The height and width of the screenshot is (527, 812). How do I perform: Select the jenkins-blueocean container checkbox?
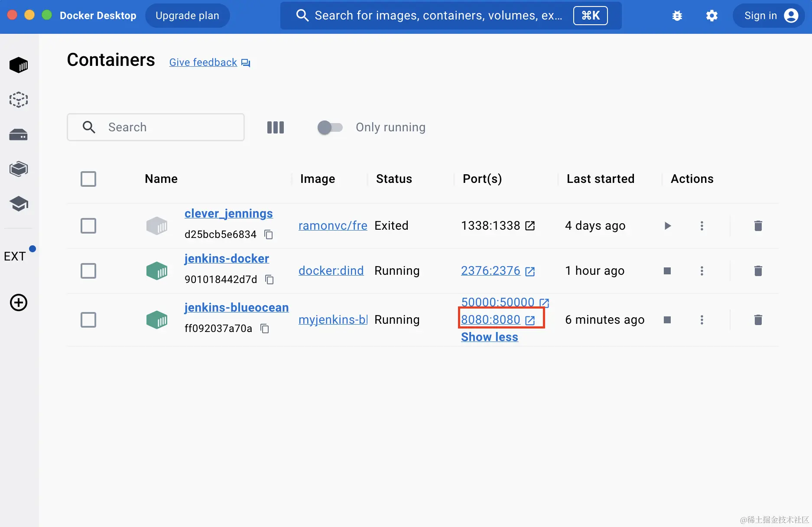point(88,320)
